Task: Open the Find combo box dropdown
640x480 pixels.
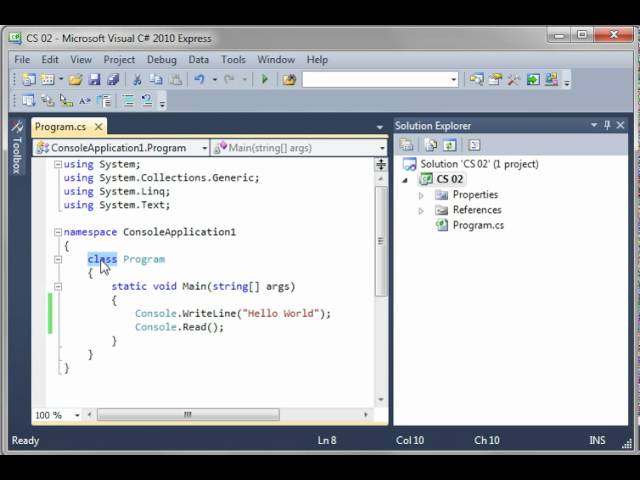Action: click(x=453, y=79)
